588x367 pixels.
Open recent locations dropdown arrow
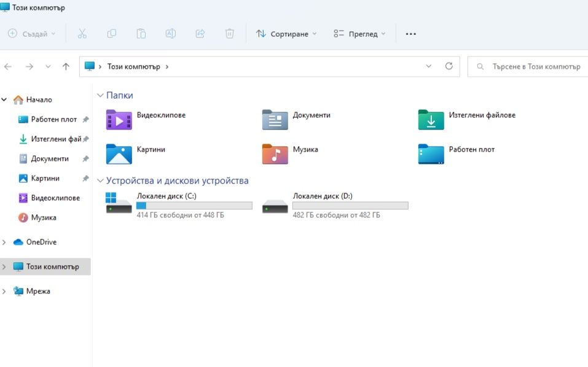[48, 67]
